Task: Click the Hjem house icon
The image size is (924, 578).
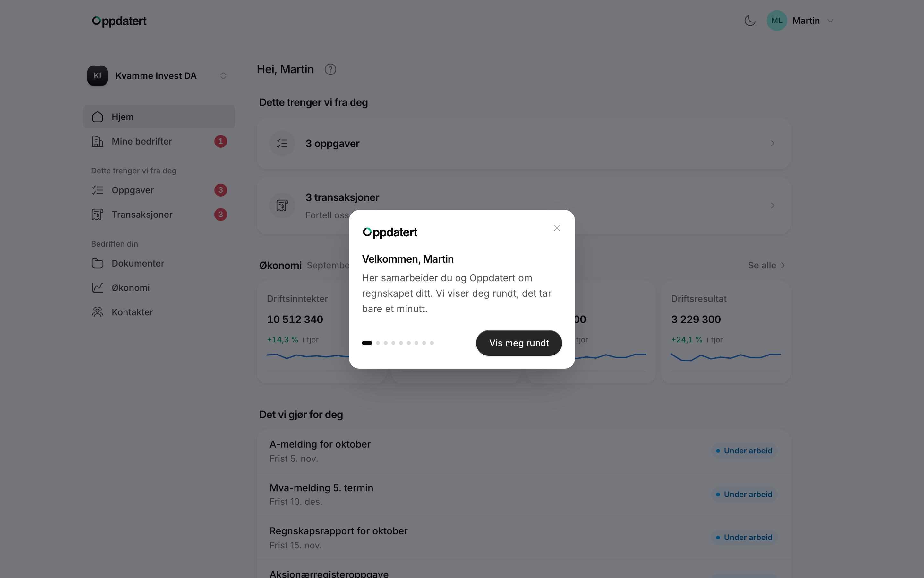Action: tap(97, 117)
